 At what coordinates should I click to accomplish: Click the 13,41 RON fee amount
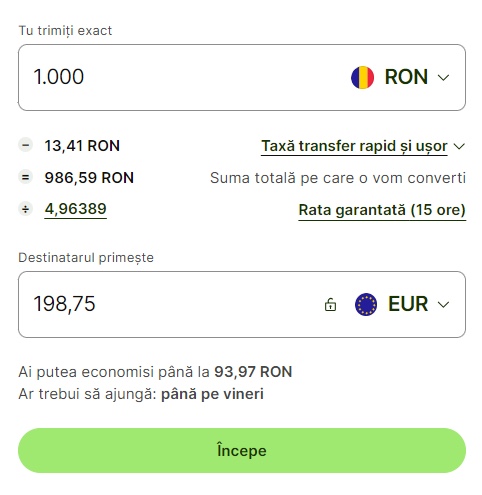coord(82,146)
